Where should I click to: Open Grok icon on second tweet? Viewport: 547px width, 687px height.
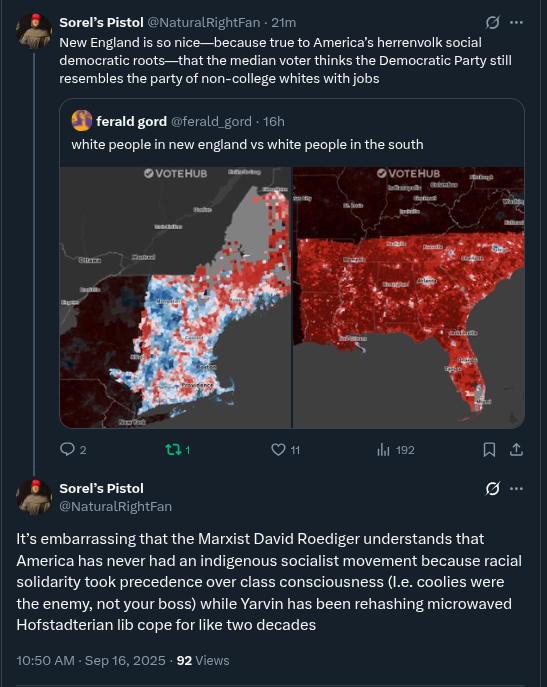click(493, 489)
